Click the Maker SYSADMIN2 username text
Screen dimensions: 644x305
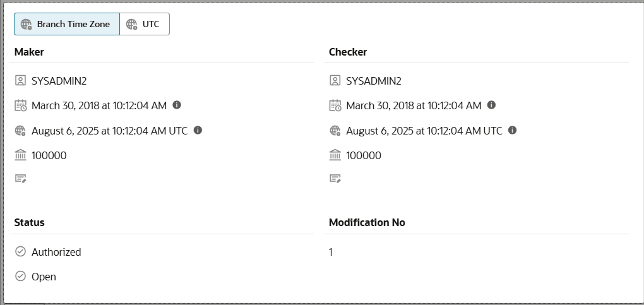[59, 81]
